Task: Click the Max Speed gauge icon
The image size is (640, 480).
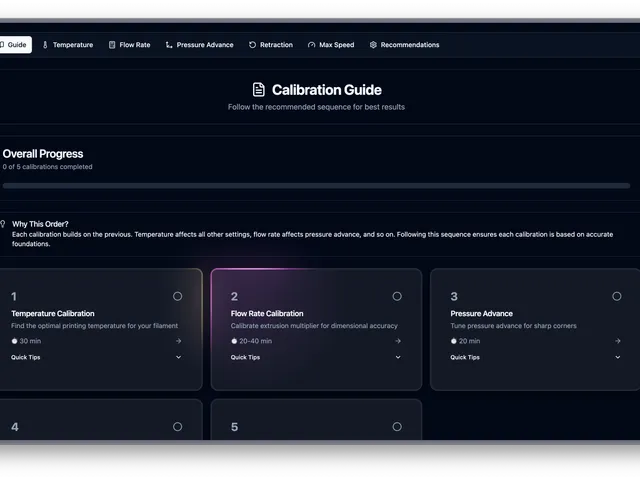Action: (311, 45)
